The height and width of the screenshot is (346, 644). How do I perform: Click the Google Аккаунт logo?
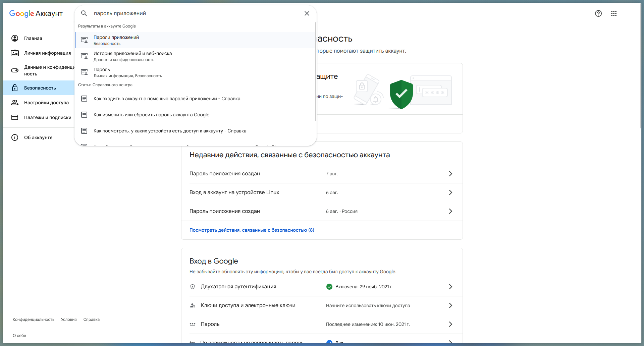36,13
